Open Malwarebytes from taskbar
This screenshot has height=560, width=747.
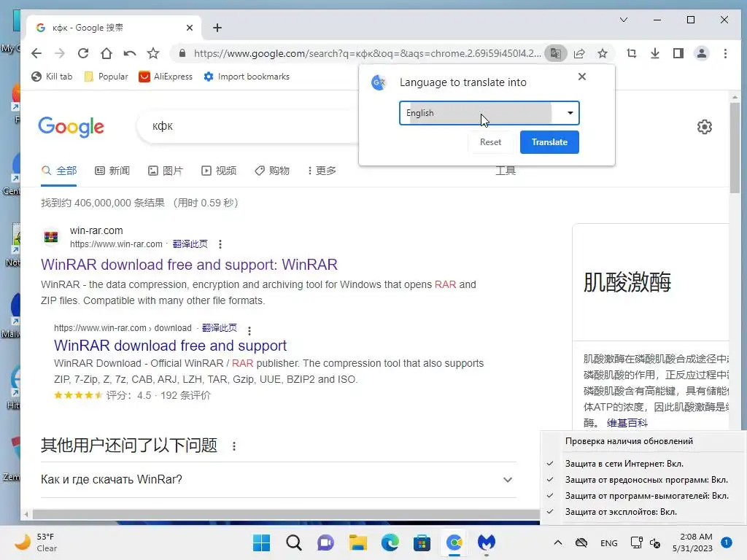tap(487, 542)
